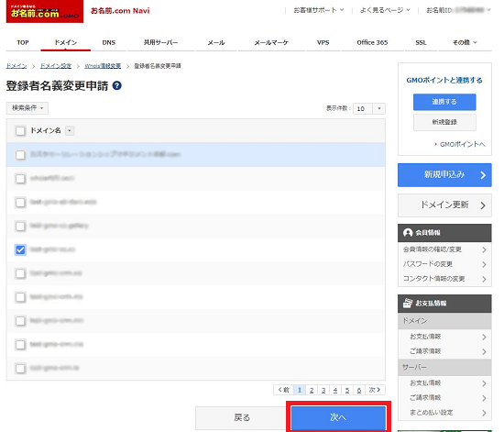Viewport: 504px width, 432px height.
Task: Open the 表示件数 dropdown showing 10
Action: (x=369, y=109)
